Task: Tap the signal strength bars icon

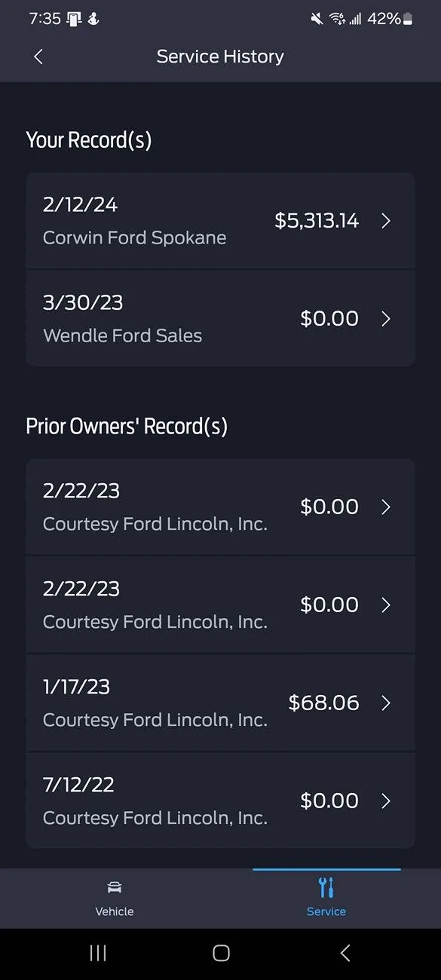Action: coord(357,18)
